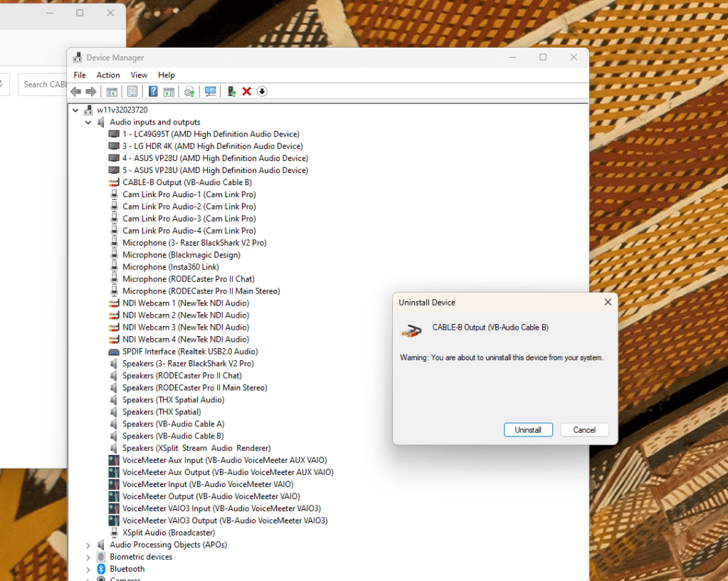This screenshot has width=728, height=581.
Task: Click the Forward arrow toolbar icon
Action: pyautogui.click(x=91, y=91)
